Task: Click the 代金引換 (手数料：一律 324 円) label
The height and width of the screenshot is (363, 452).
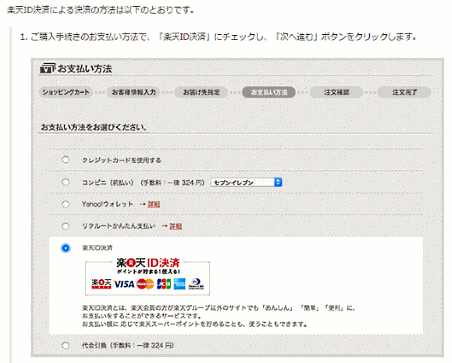Action: [x=128, y=345]
